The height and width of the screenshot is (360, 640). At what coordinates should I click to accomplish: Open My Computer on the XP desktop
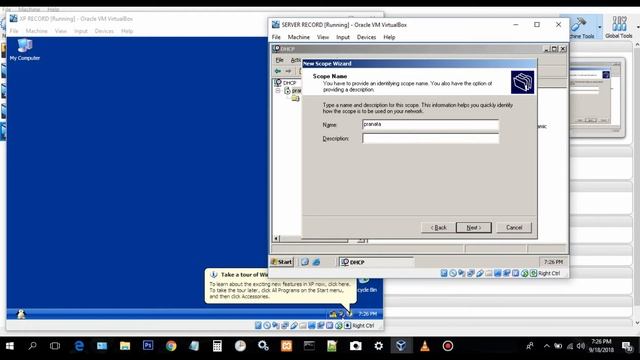coord(24,49)
